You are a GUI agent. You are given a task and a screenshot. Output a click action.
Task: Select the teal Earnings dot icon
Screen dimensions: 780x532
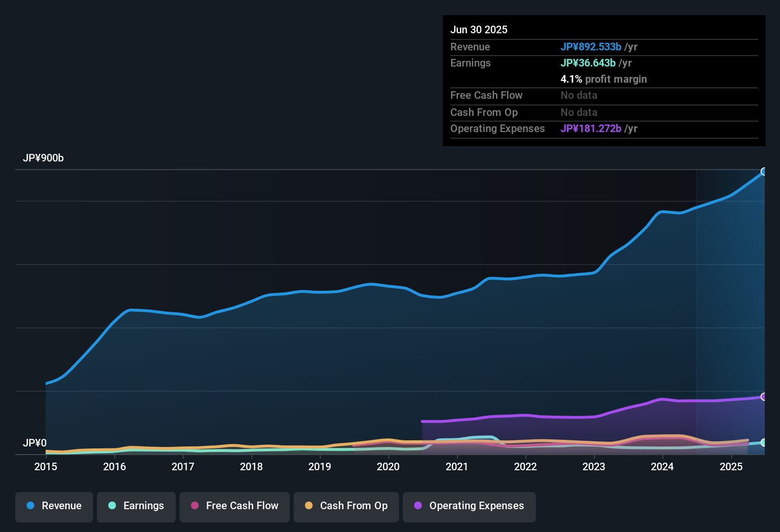112,506
